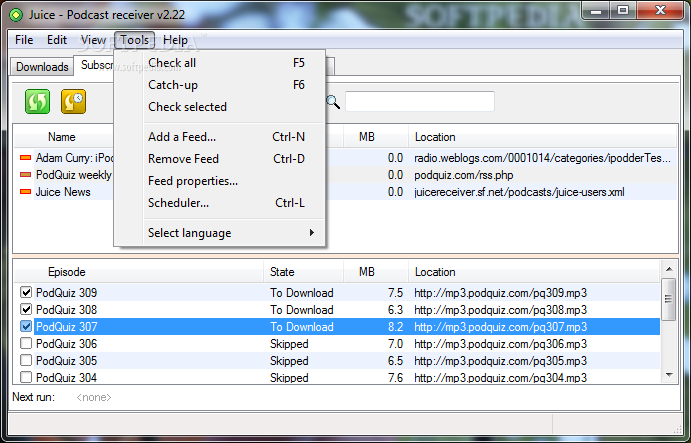691x443 pixels.
Task: Sort episodes by Location column header
Action: pyautogui.click(x=534, y=272)
